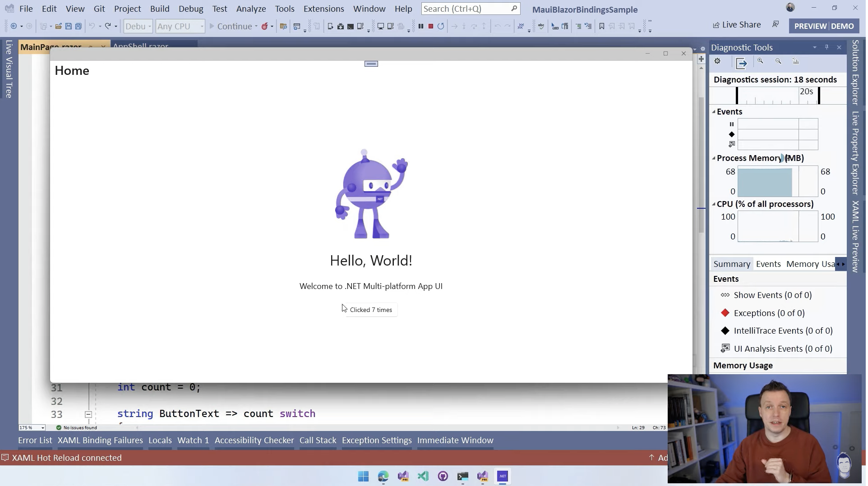This screenshot has width=868, height=486.
Task: Open the Call Stack tab
Action: pyautogui.click(x=318, y=440)
